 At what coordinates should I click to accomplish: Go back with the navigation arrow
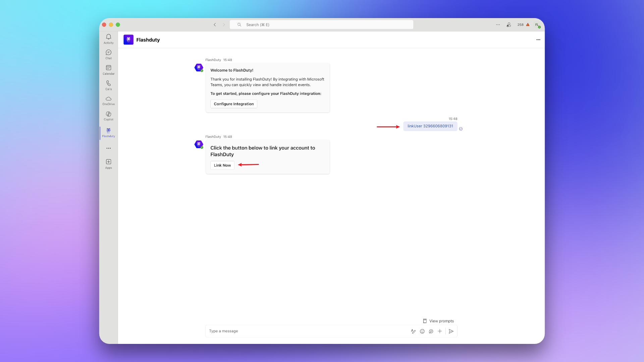[215, 25]
